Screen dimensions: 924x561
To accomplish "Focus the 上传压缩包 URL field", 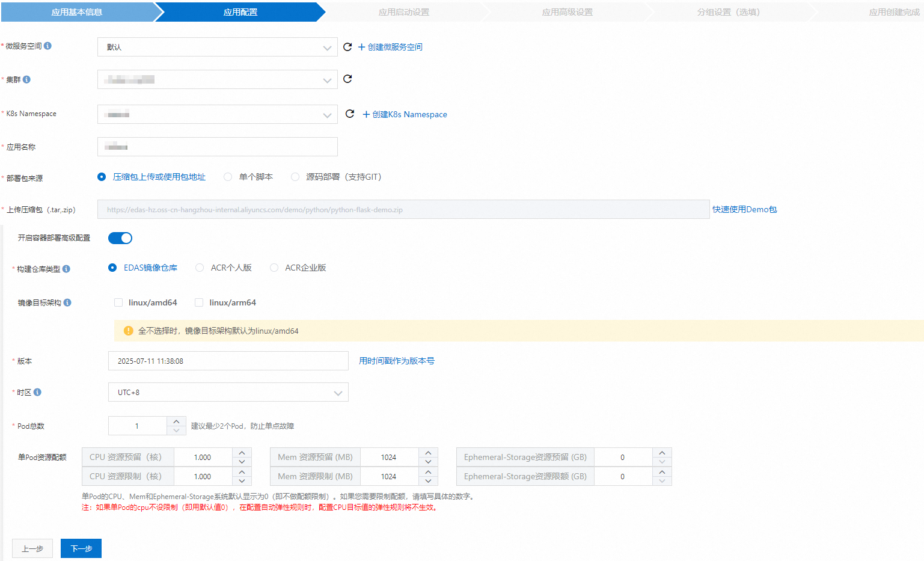I will click(403, 209).
